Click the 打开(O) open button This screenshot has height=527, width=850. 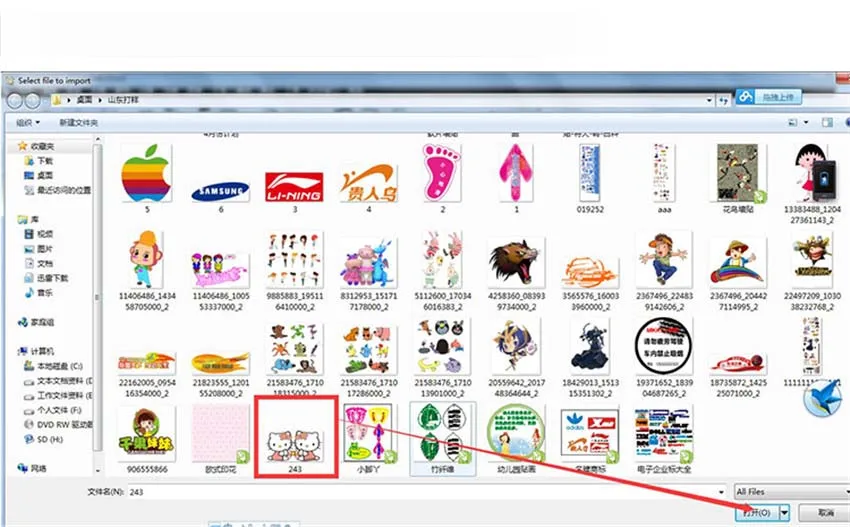point(757,512)
